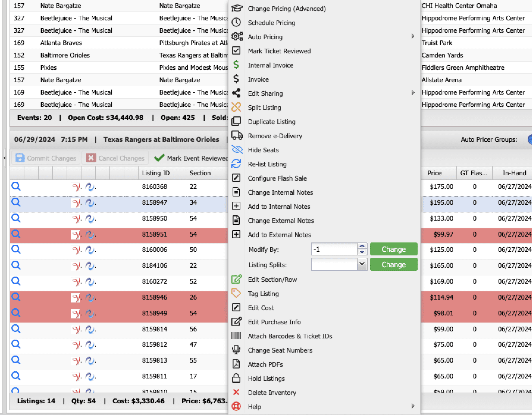The width and height of the screenshot is (532, 415).
Task: Expand the Auto Pricing submenu arrow
Action: click(413, 36)
